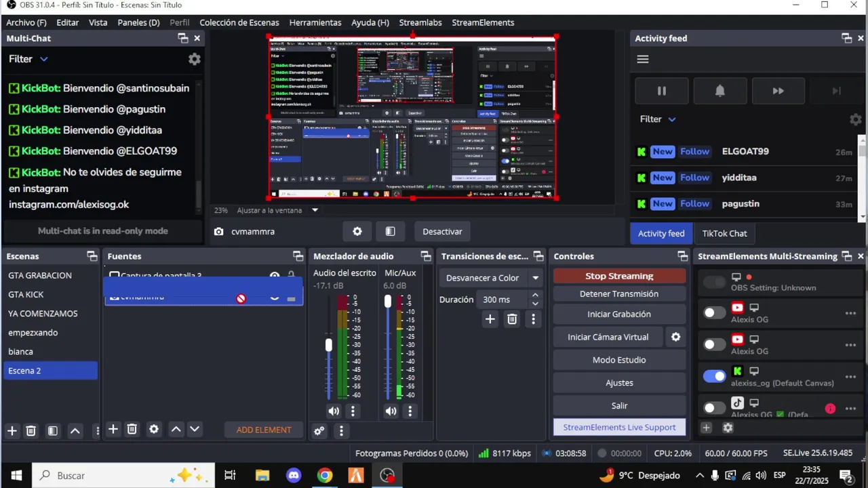Open Activity feed filter settings gear
The height and width of the screenshot is (488, 868).
tap(856, 119)
